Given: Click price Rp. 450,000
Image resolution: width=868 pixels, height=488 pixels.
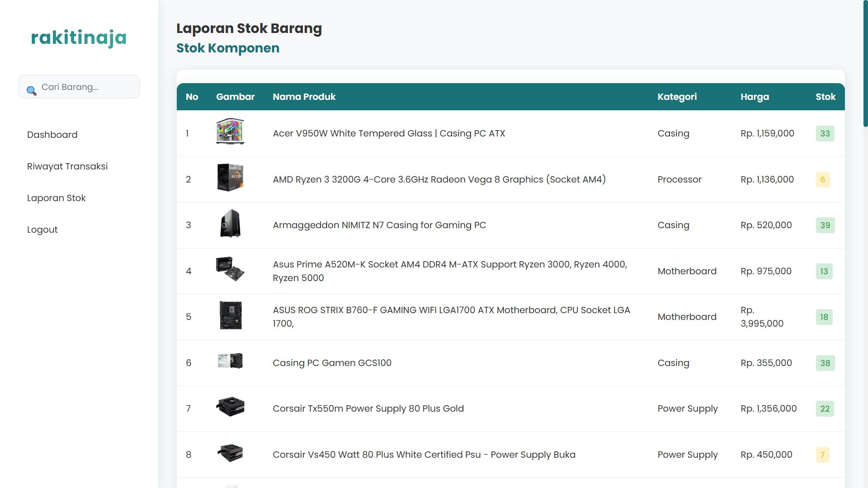Looking at the screenshot, I should (x=766, y=455).
